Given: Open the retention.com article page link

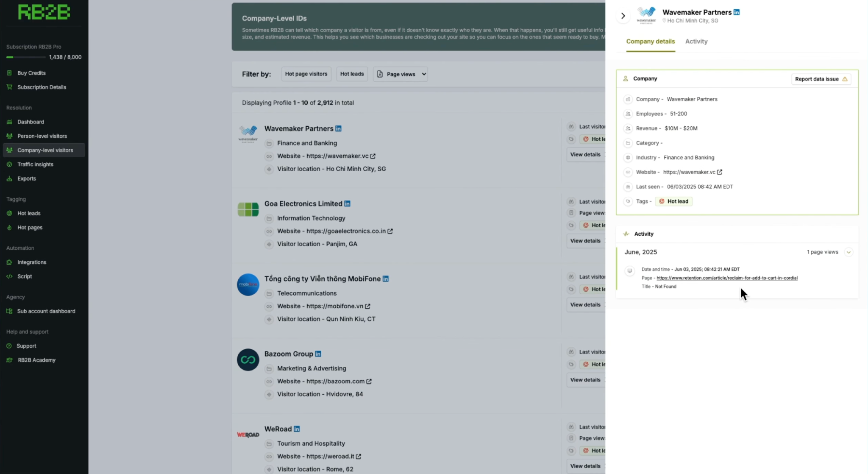Looking at the screenshot, I should coord(727,278).
